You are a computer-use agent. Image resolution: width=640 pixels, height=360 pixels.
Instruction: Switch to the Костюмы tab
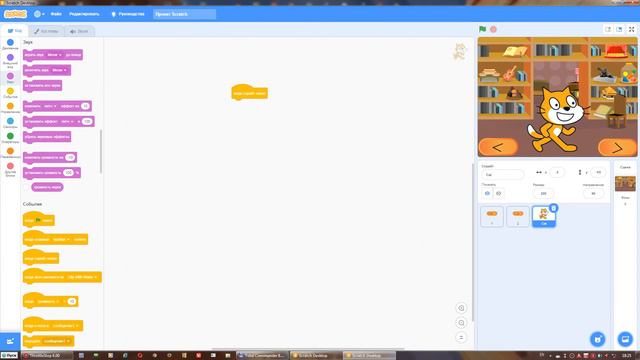pyautogui.click(x=46, y=31)
